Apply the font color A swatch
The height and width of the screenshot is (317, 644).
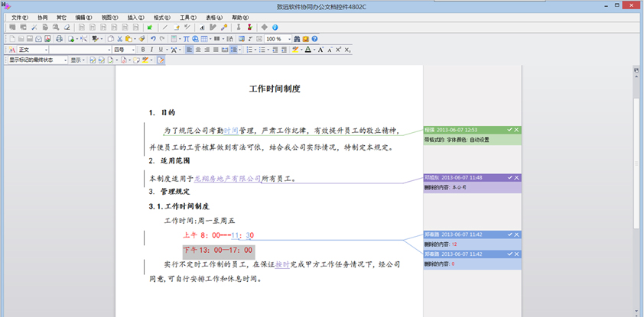coord(307,50)
